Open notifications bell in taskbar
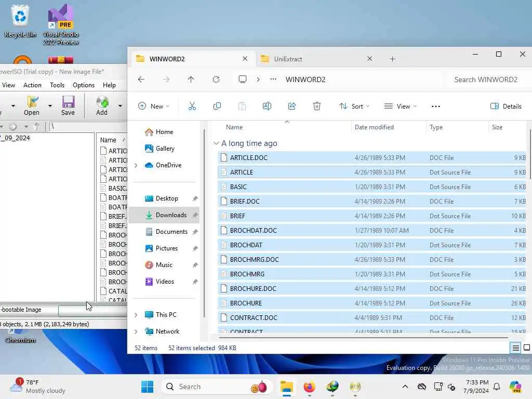 click(x=497, y=387)
